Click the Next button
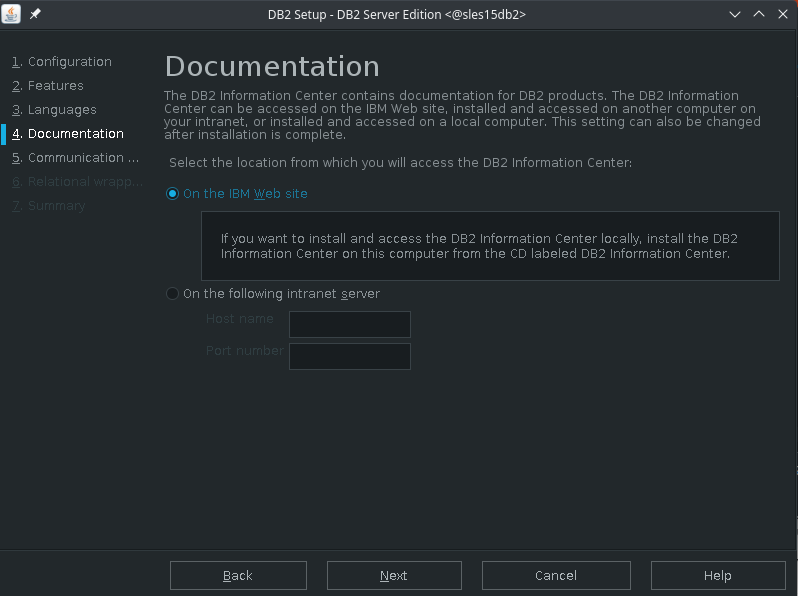The height and width of the screenshot is (596, 798). pos(394,575)
